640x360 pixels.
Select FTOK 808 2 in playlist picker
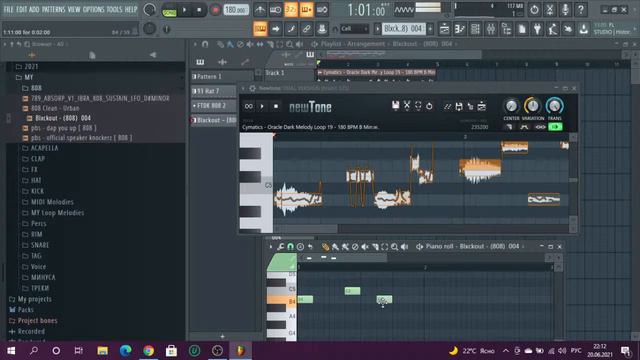213,106
